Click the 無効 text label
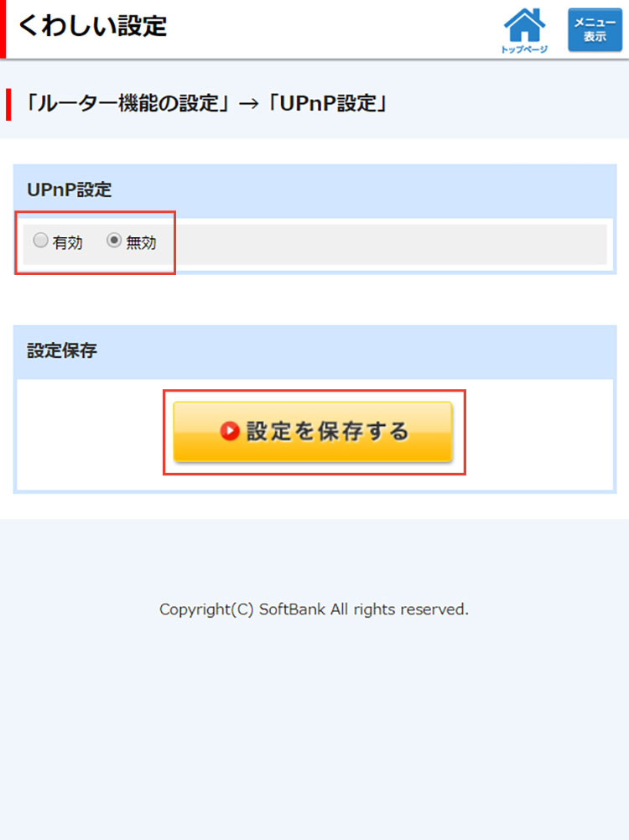Image resolution: width=629 pixels, height=840 pixels. coord(141,242)
